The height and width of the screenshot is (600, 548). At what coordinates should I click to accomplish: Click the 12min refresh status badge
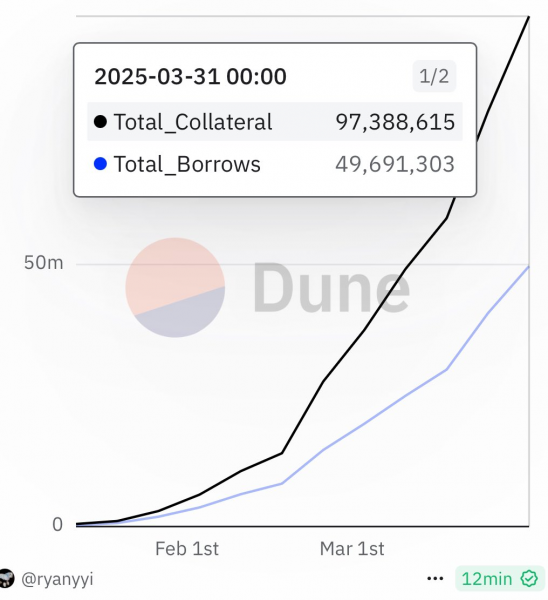(x=499, y=579)
